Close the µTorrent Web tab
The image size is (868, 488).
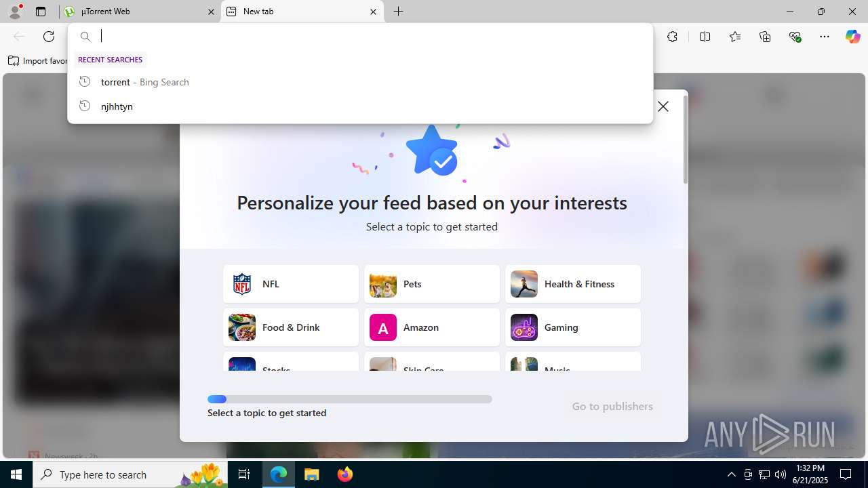[x=211, y=12]
